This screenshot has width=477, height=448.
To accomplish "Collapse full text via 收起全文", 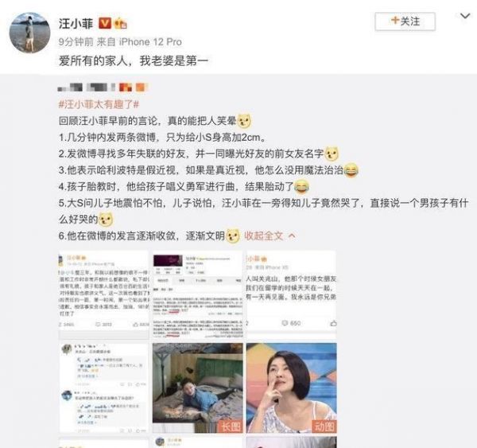I will (264, 236).
